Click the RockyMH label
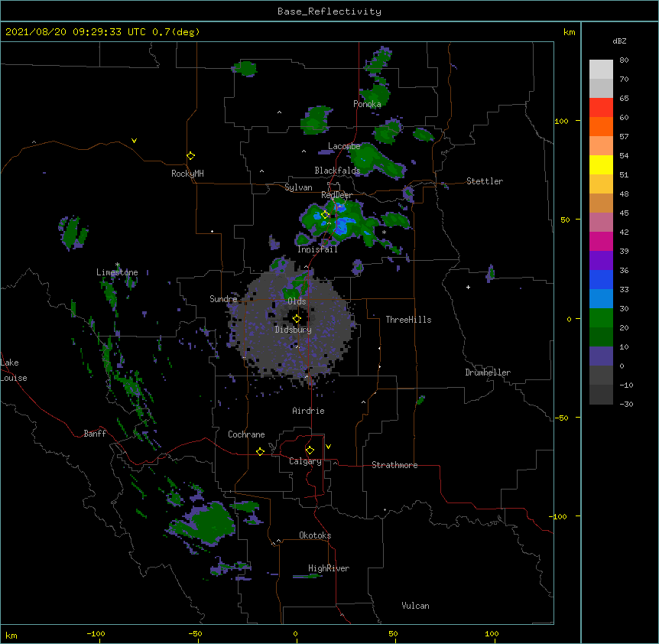 click(187, 174)
